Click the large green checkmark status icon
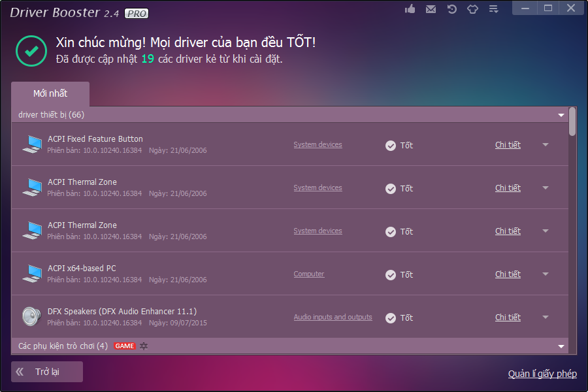 [x=31, y=51]
